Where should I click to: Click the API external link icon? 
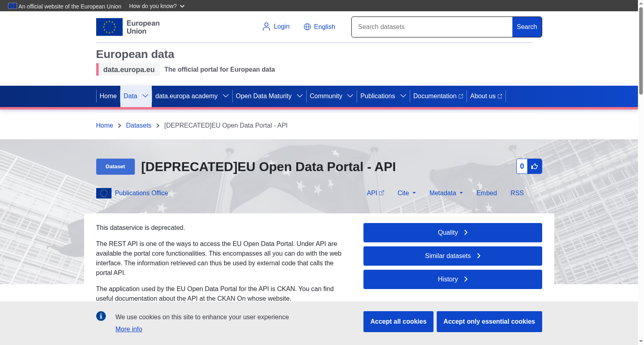pyautogui.click(x=382, y=193)
